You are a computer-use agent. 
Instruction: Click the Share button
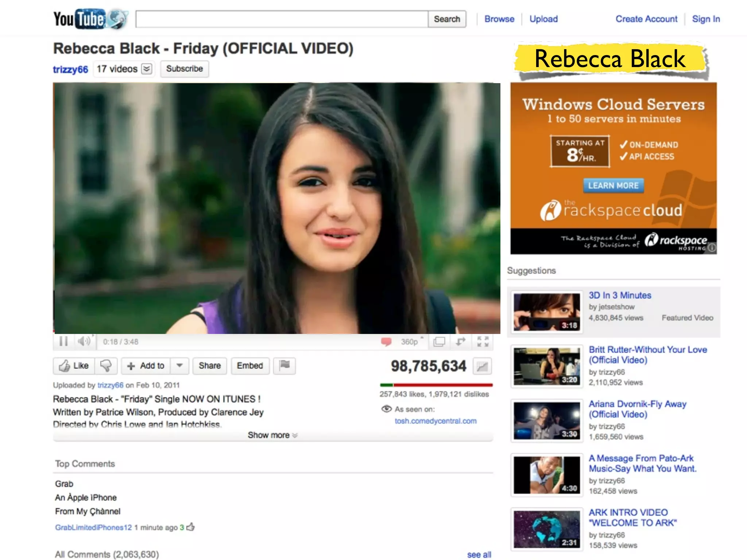(x=210, y=366)
